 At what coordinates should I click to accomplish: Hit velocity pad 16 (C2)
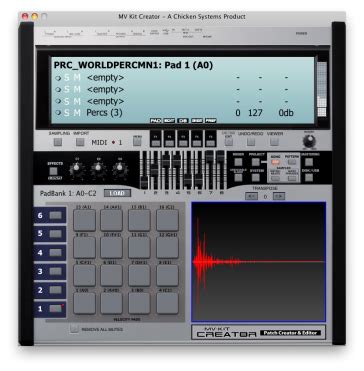(x=167, y=220)
